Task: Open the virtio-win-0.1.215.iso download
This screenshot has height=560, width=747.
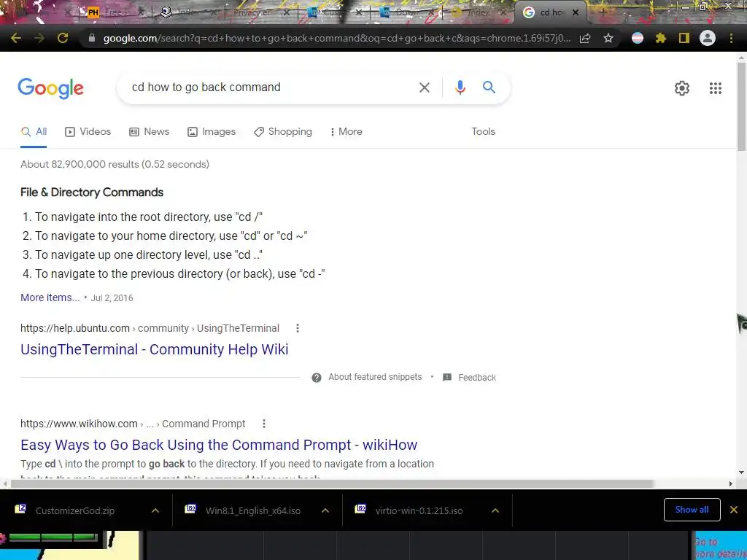Action: (x=419, y=511)
